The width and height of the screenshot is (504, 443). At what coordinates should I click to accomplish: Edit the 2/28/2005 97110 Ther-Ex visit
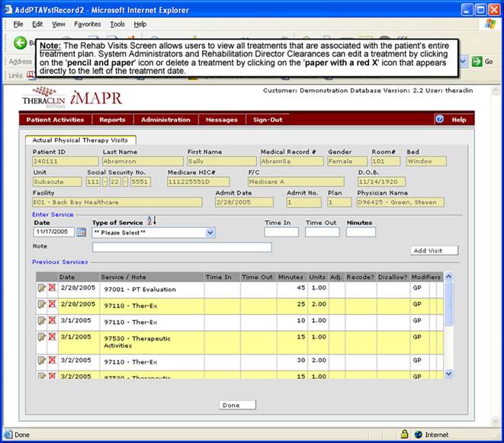(x=41, y=303)
